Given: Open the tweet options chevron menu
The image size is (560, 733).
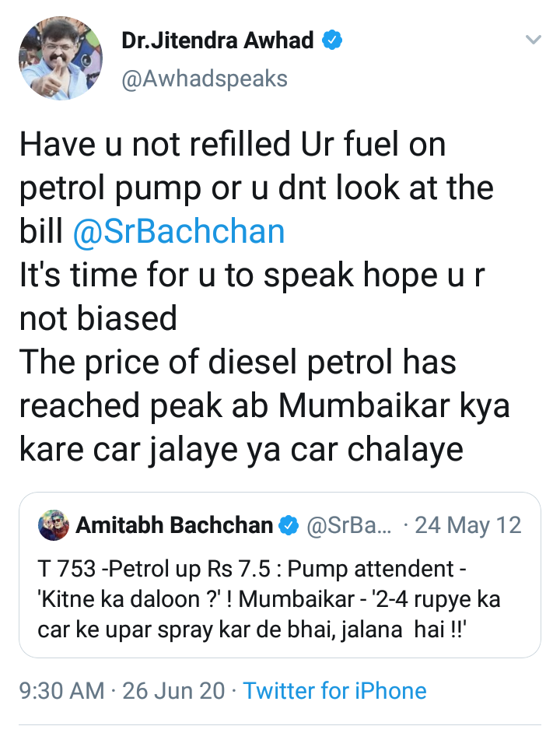Looking at the screenshot, I should click(x=533, y=40).
